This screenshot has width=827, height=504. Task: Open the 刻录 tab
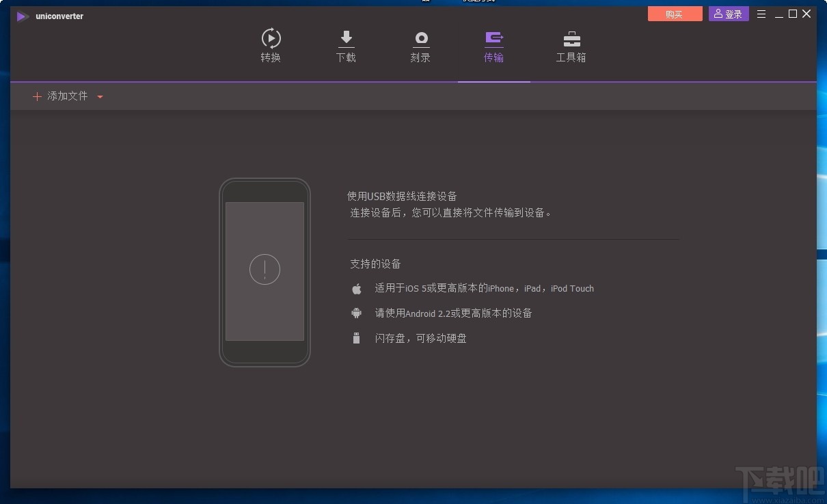click(x=420, y=57)
